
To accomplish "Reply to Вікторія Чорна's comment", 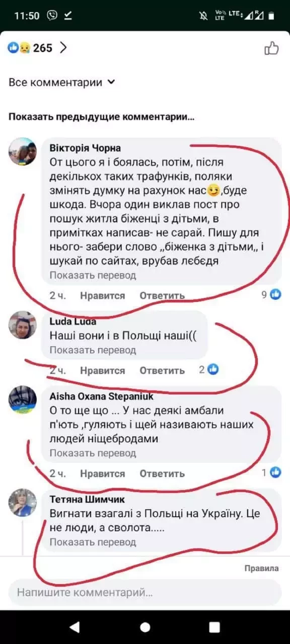I will tap(162, 296).
